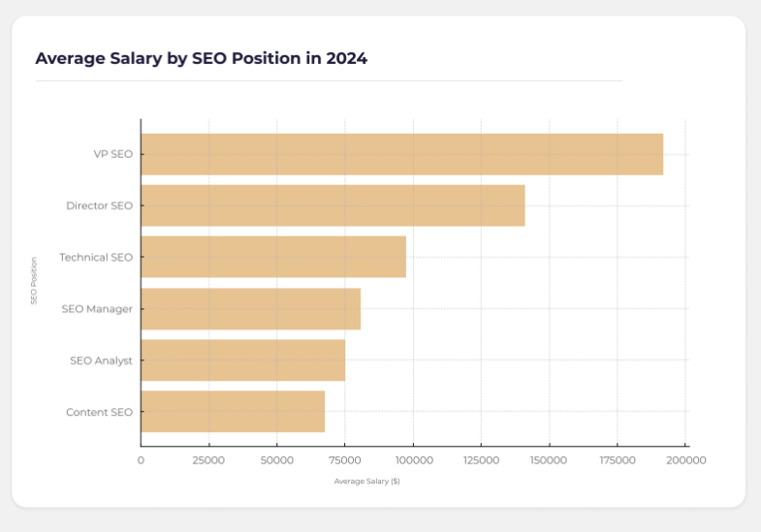Click the 'Technical SEO' axis label
Viewport: 761px width, 532px height.
coord(96,257)
